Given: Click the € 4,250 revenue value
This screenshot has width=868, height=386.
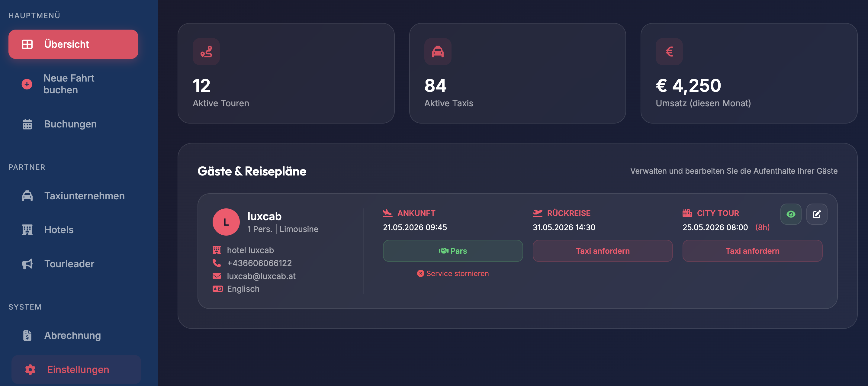Looking at the screenshot, I should [688, 85].
